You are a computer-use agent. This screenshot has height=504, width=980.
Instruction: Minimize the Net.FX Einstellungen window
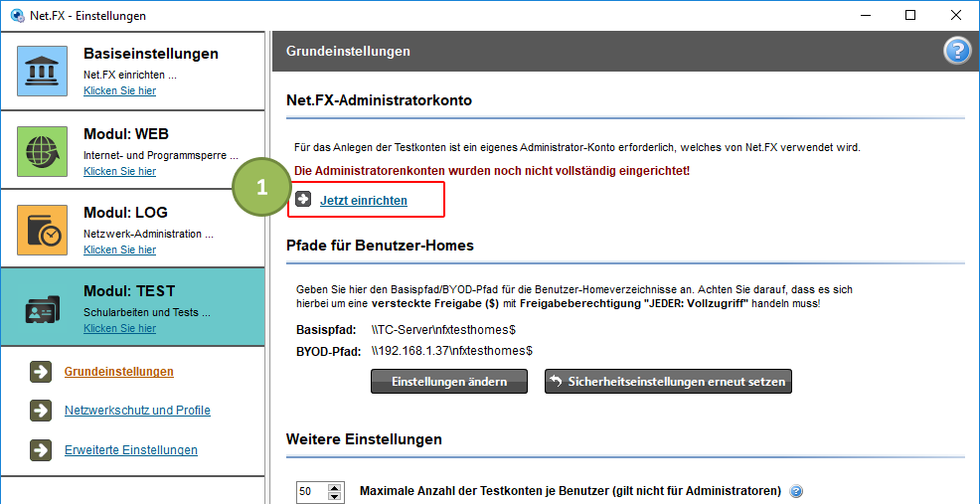click(866, 15)
